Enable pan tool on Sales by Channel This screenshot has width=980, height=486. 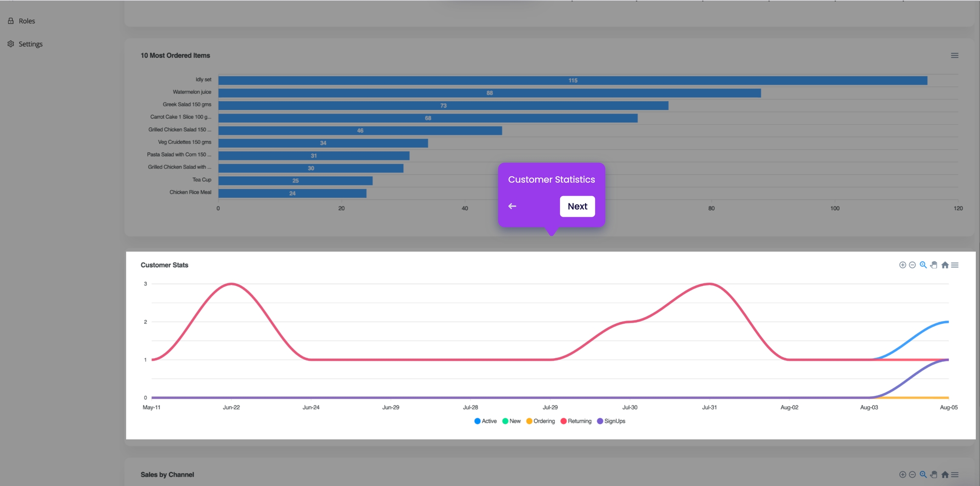coord(934,475)
